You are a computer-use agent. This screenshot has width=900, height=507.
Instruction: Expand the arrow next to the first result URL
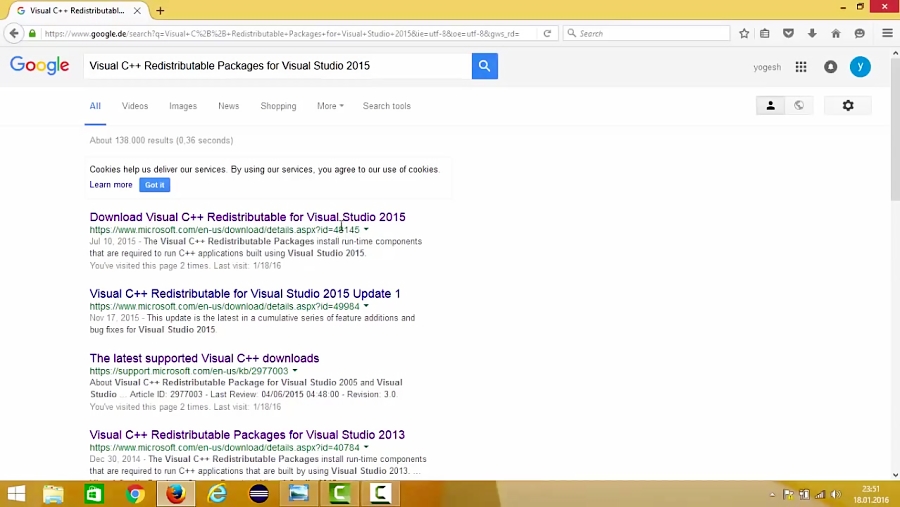pyautogui.click(x=366, y=230)
